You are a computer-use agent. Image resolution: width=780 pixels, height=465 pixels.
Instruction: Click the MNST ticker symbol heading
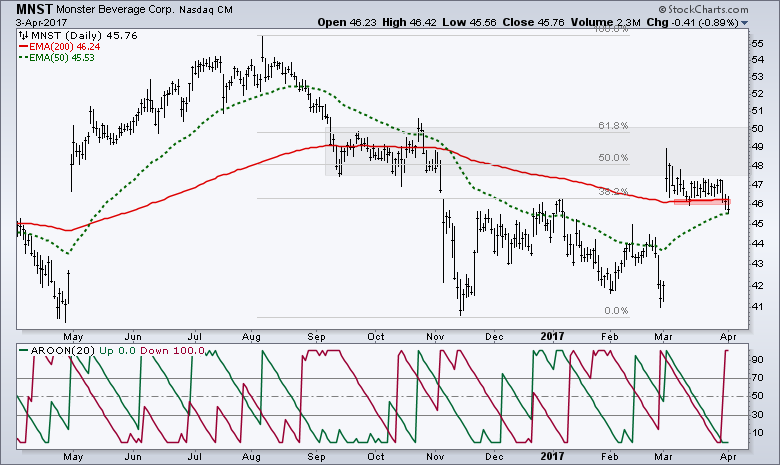click(x=34, y=9)
